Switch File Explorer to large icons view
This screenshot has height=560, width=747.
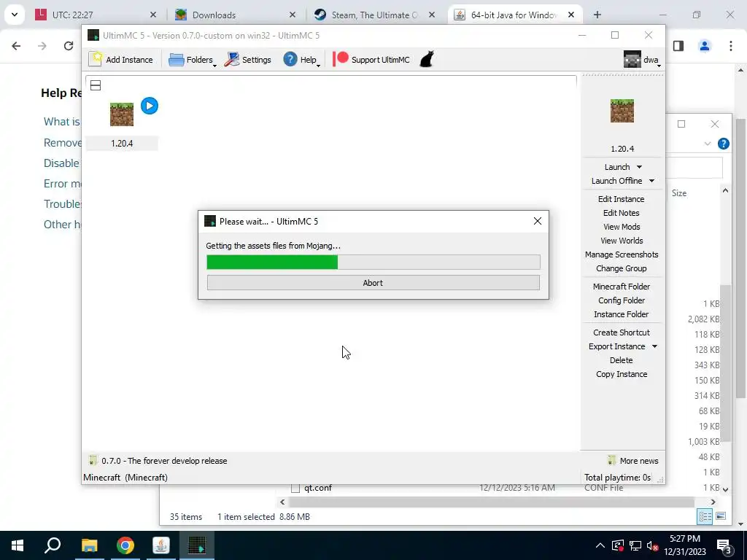pyautogui.click(x=721, y=516)
